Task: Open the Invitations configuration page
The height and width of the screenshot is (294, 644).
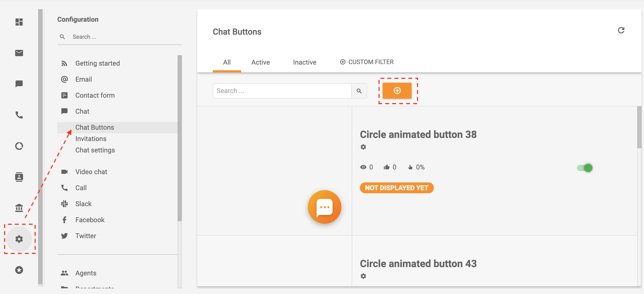Action: (x=91, y=138)
